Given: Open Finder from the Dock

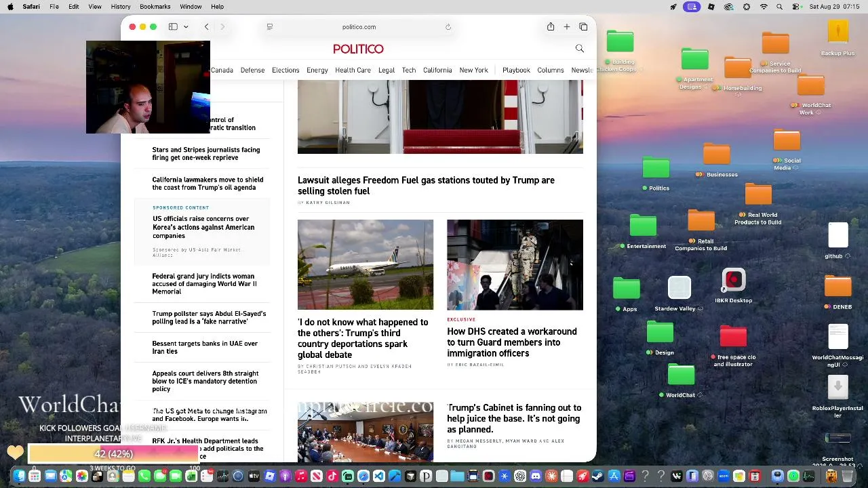Looking at the screenshot, I should pos(19,476).
